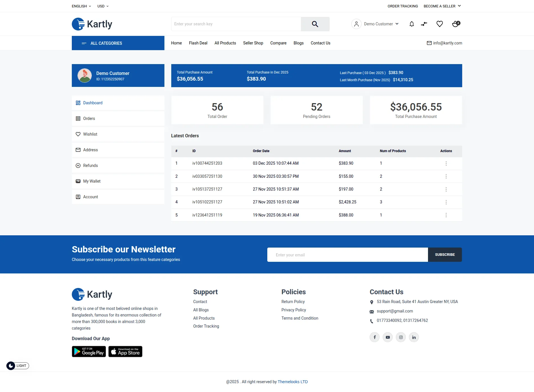Open actions menu for order iv100744251203
This screenshot has width=534, height=392.
[x=446, y=164]
